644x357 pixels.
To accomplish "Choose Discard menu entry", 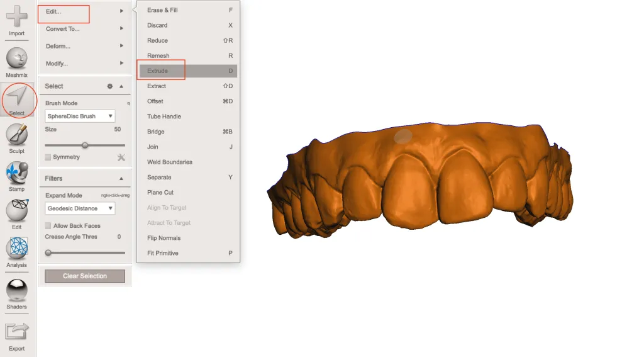I will point(188,25).
